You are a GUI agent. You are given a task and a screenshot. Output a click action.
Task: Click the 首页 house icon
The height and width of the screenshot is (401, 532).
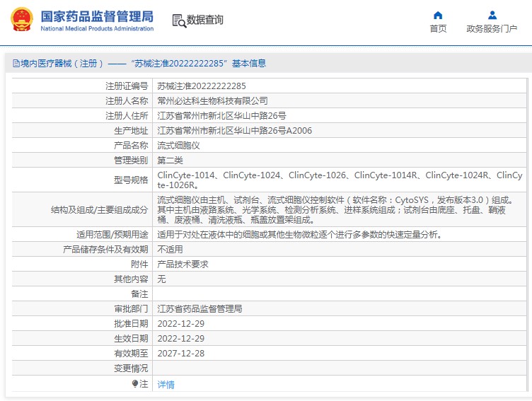pyautogui.click(x=438, y=15)
